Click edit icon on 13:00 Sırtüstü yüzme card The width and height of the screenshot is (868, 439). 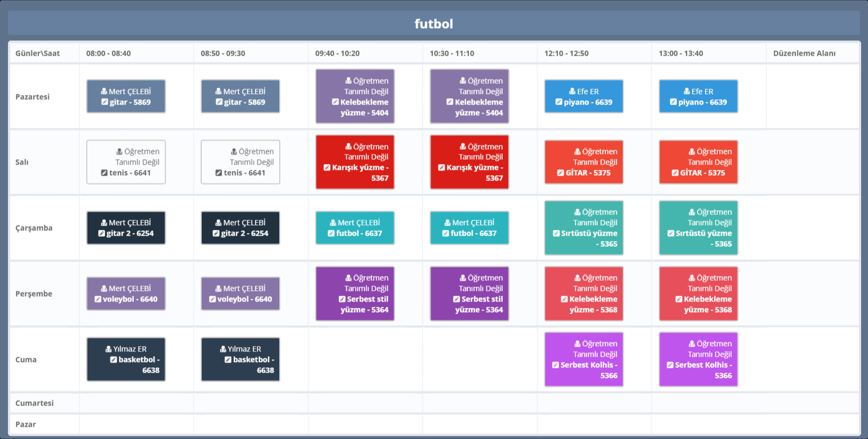click(671, 234)
